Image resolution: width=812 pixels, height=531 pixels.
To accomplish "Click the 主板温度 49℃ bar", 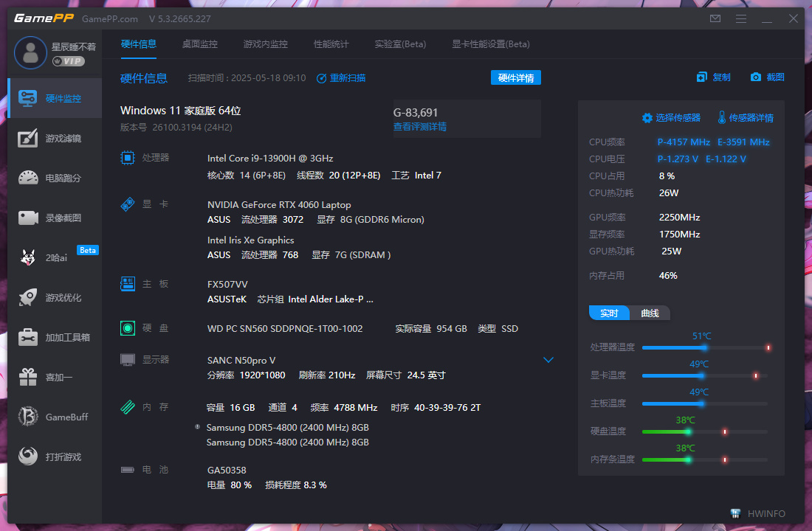I will tap(705, 403).
